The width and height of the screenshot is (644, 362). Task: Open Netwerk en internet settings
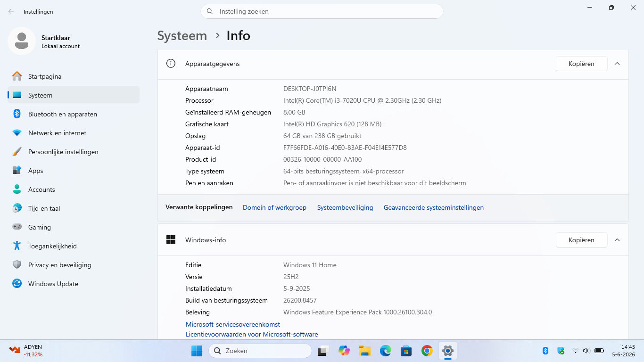pyautogui.click(x=74, y=133)
